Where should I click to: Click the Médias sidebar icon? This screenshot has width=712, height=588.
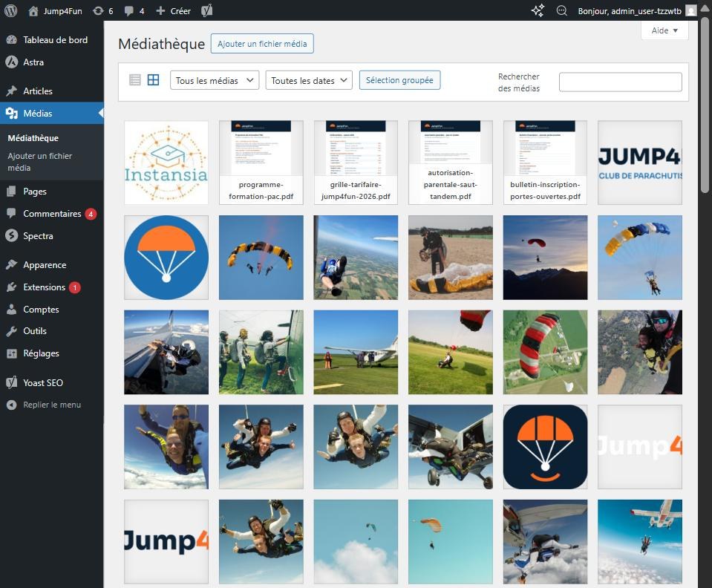12,113
